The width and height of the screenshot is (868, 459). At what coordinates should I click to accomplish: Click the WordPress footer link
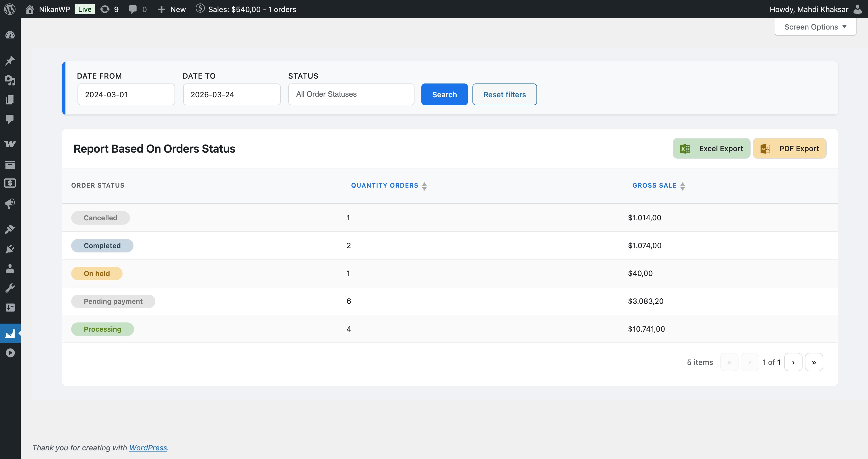148,448
